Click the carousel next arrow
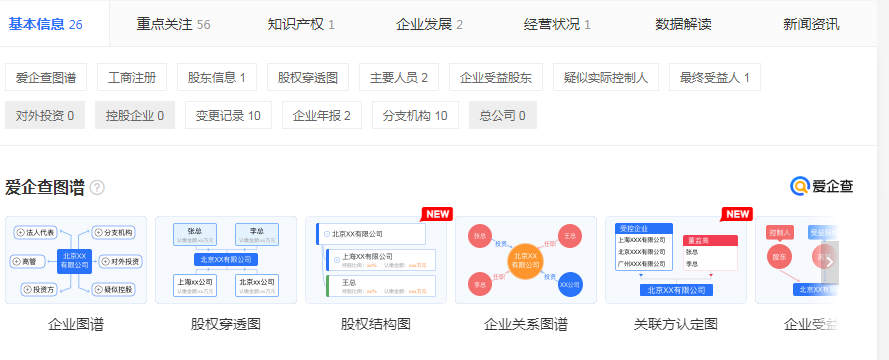This screenshot has width=889, height=360. coord(829,262)
